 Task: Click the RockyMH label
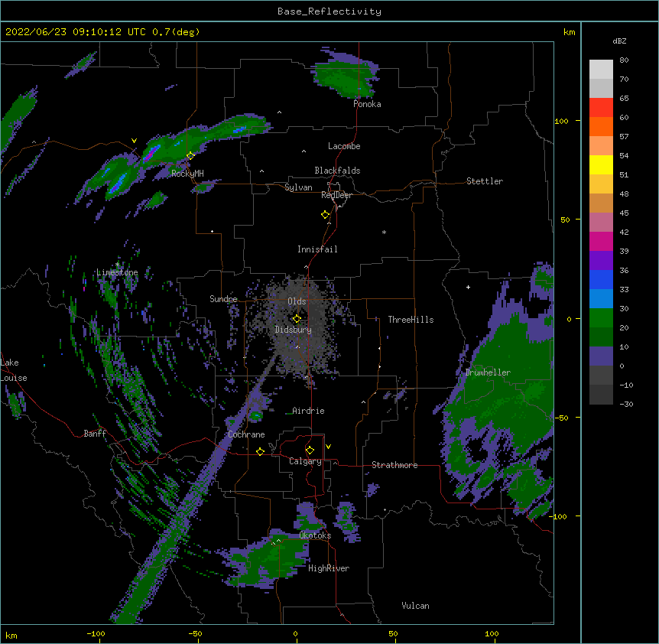(x=187, y=173)
